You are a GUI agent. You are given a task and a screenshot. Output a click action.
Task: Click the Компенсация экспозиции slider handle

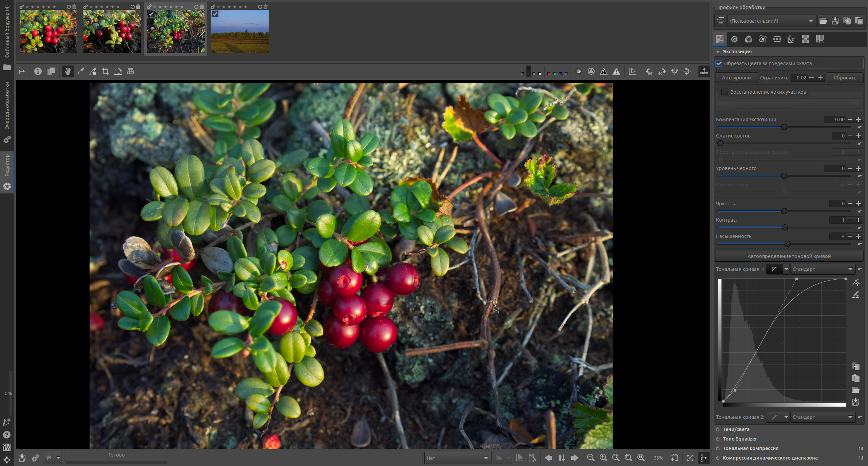[x=784, y=127]
